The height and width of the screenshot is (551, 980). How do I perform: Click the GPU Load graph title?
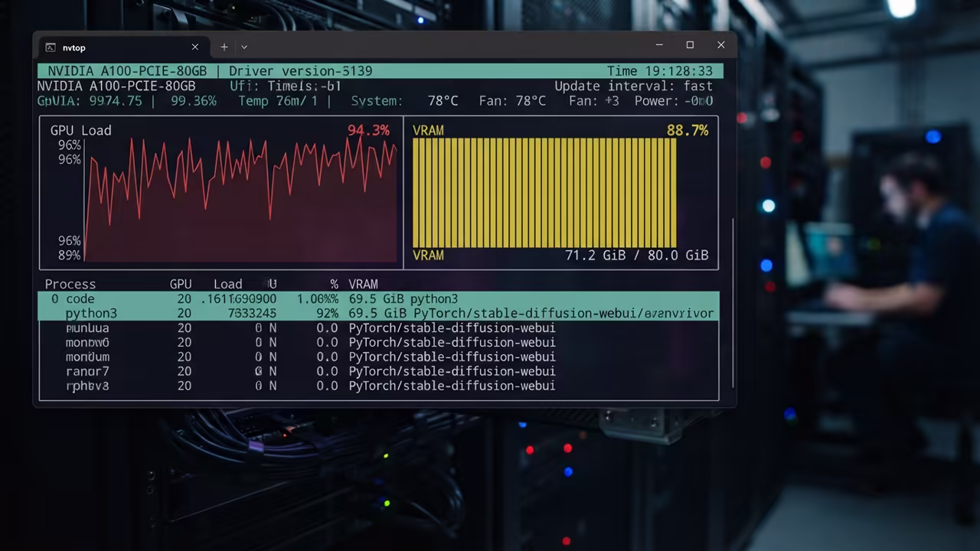pos(80,130)
